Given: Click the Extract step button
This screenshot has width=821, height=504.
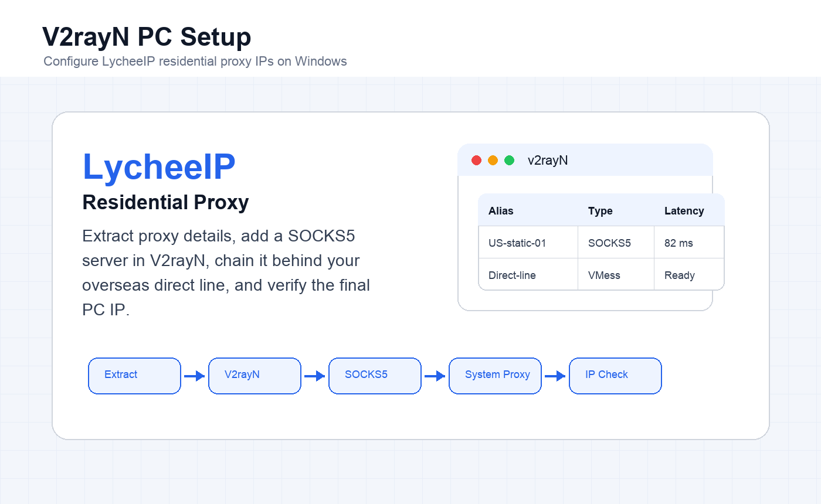Looking at the screenshot, I should [134, 376].
